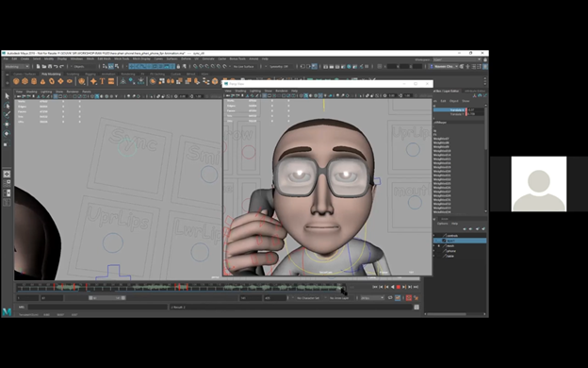Go to the start of the playback range
Viewport: 588px width, 368px height.
click(x=375, y=287)
